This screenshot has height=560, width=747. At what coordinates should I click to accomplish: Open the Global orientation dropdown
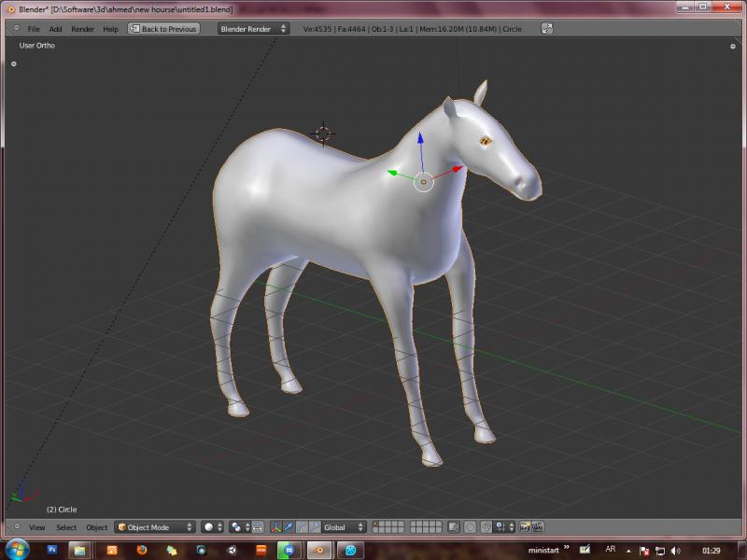pos(344,527)
